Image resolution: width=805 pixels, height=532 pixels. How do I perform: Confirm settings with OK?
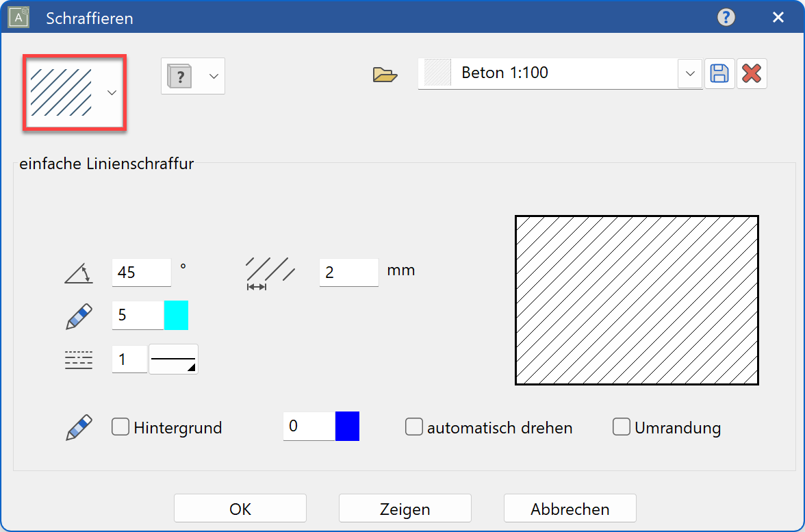(240, 508)
